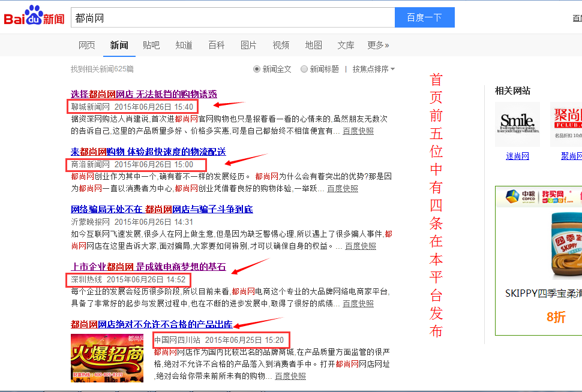Switch to the 网页 tab

pos(87,45)
